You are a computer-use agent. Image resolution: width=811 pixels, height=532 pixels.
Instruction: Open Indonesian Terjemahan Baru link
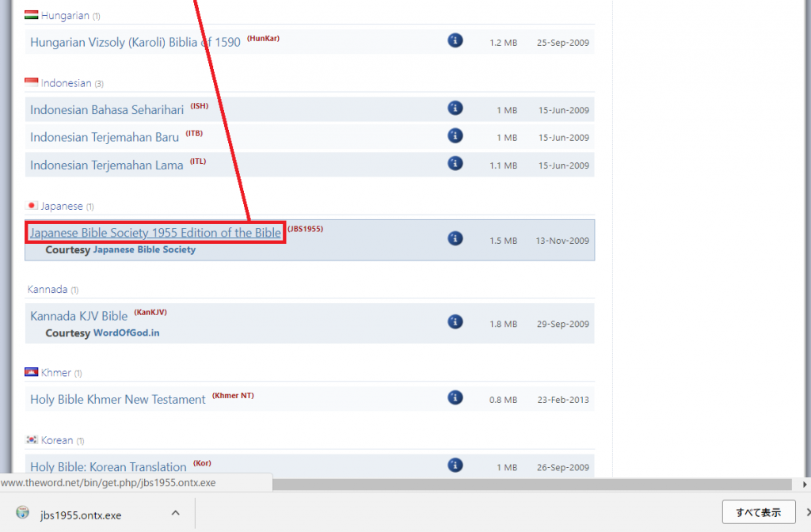(x=105, y=138)
